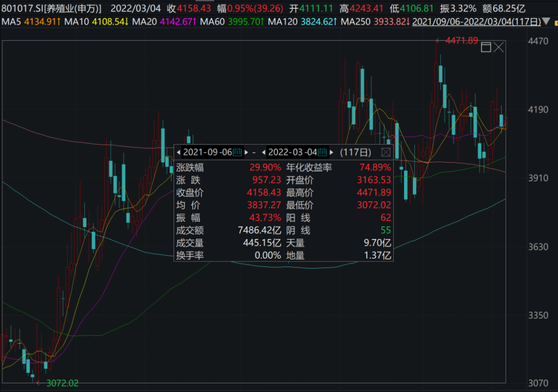Click the 均价 3837.27 value

(x=264, y=205)
